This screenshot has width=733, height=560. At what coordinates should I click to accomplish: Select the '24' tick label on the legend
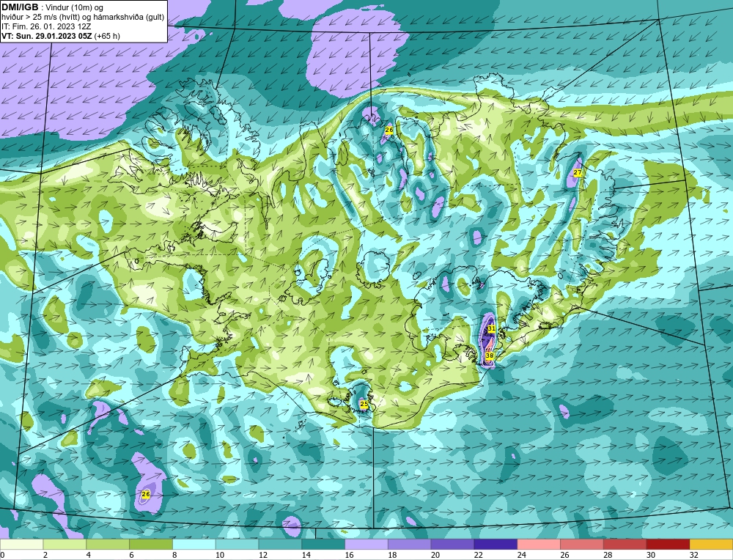point(521,555)
